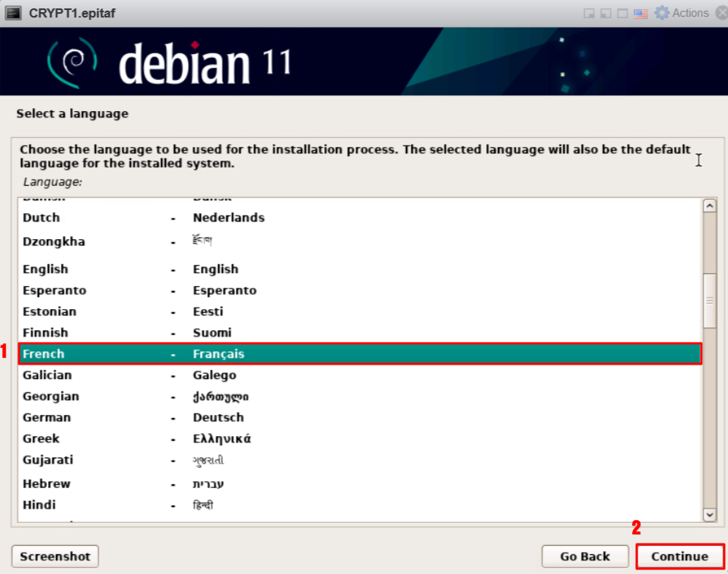Select Greek - Ελληνικά language
This screenshot has height=574, width=728.
[41, 439]
